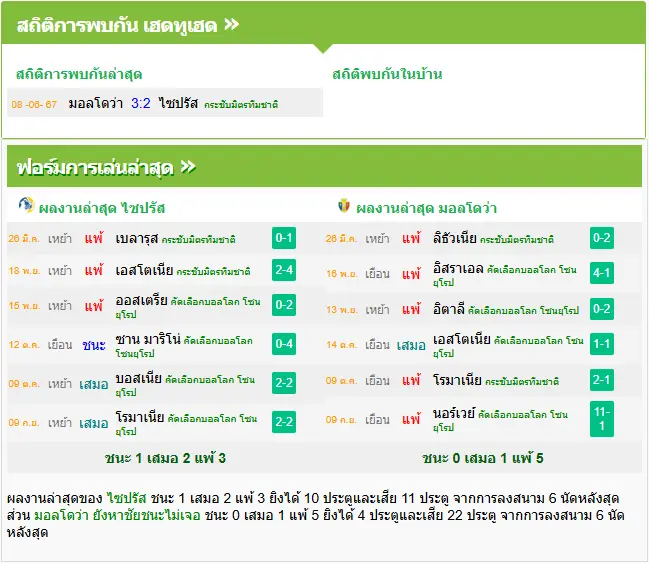Image resolution: width=649 pixels, height=563 pixels.
Task: Click the 1-1 score for Moldova's เอสโตเนีย match
Action: click(602, 344)
